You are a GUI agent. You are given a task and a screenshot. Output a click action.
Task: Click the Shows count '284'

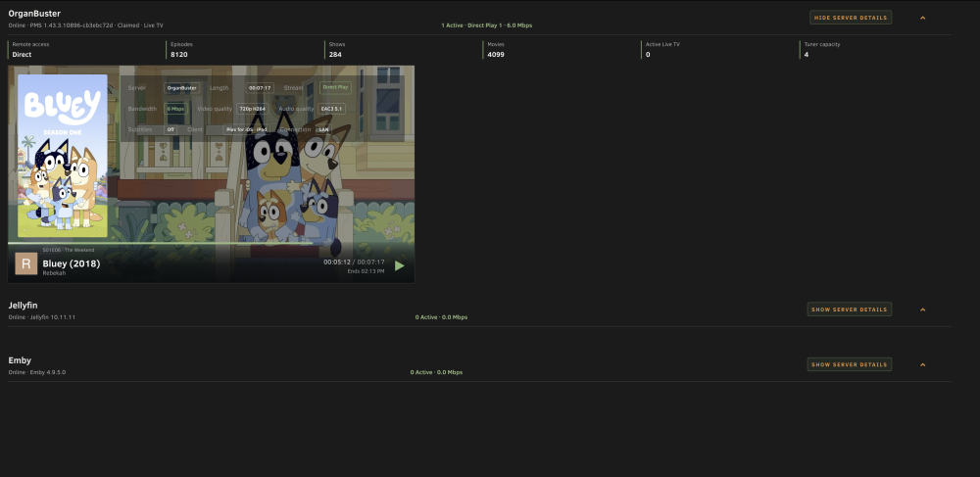point(335,55)
